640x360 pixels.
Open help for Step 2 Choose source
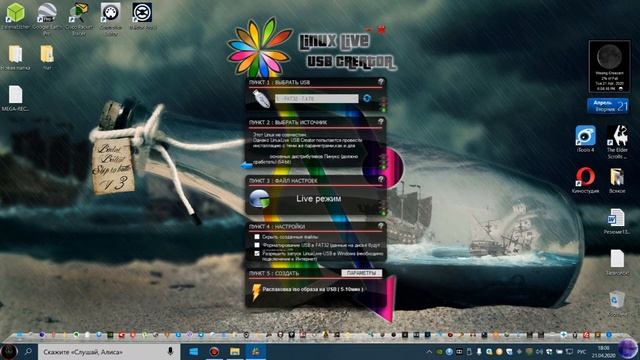tap(380, 122)
